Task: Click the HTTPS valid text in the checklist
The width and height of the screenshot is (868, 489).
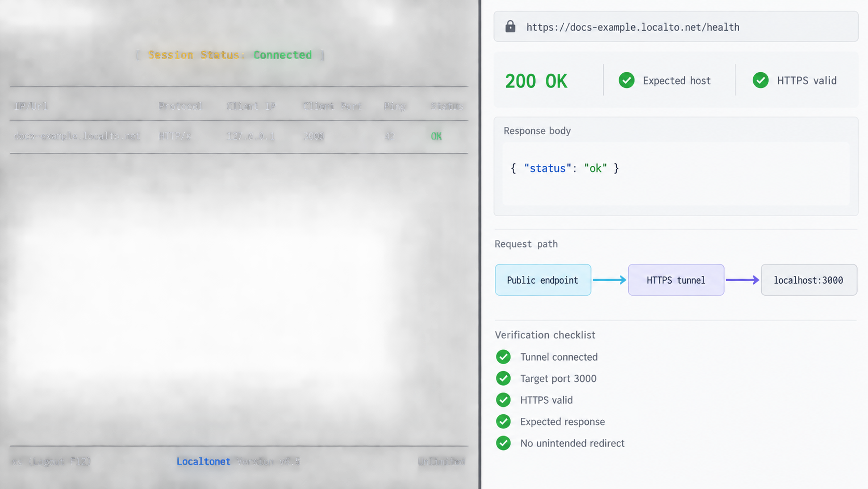Action: tap(547, 400)
